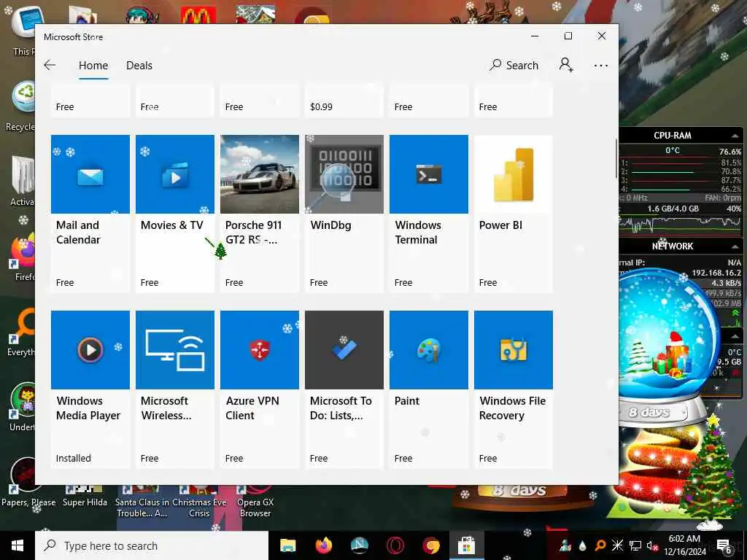This screenshot has width=747, height=560.
Task: Open the Windows File Recovery tile
Action: [x=514, y=389]
